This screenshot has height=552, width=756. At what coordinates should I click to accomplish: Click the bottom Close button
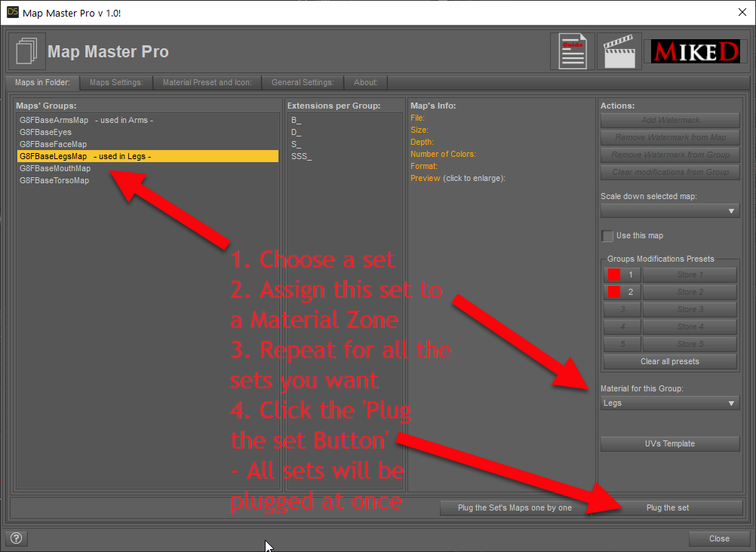(x=719, y=538)
